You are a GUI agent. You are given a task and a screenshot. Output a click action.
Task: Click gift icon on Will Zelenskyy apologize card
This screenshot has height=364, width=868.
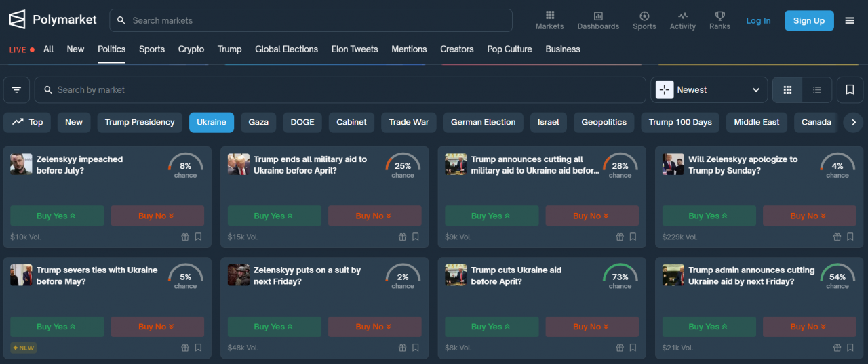coord(837,237)
